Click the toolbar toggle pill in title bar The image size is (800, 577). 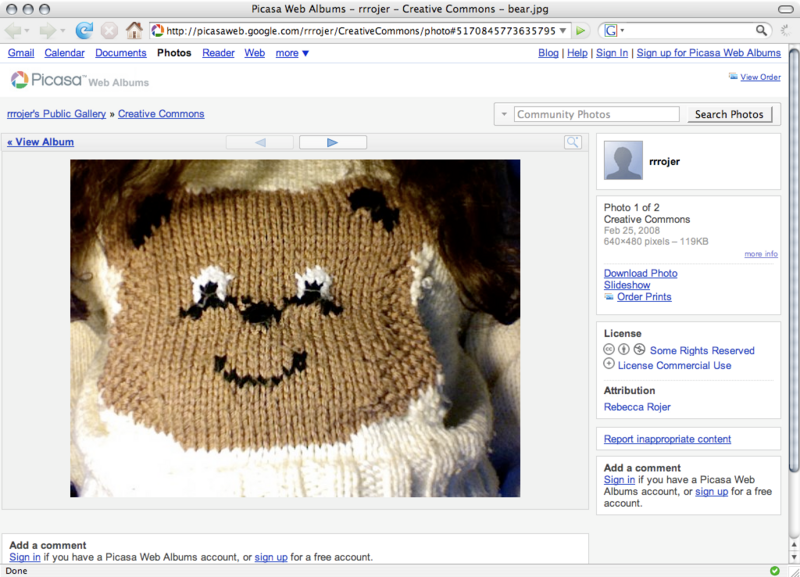[x=785, y=9]
